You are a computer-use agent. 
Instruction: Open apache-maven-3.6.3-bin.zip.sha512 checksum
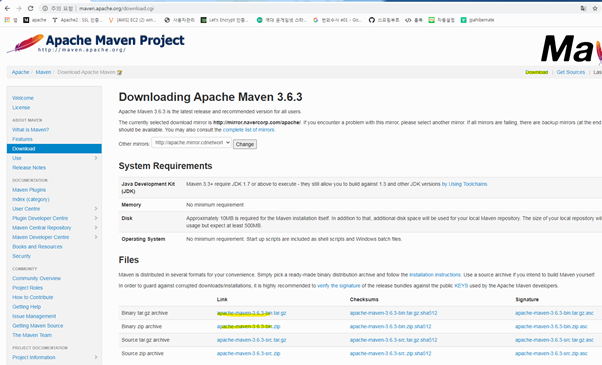pyautogui.click(x=390, y=327)
